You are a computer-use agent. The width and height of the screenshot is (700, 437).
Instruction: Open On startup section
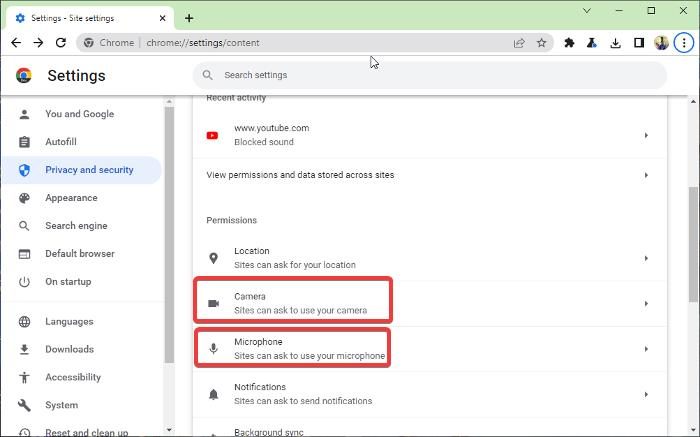[x=81, y=282]
